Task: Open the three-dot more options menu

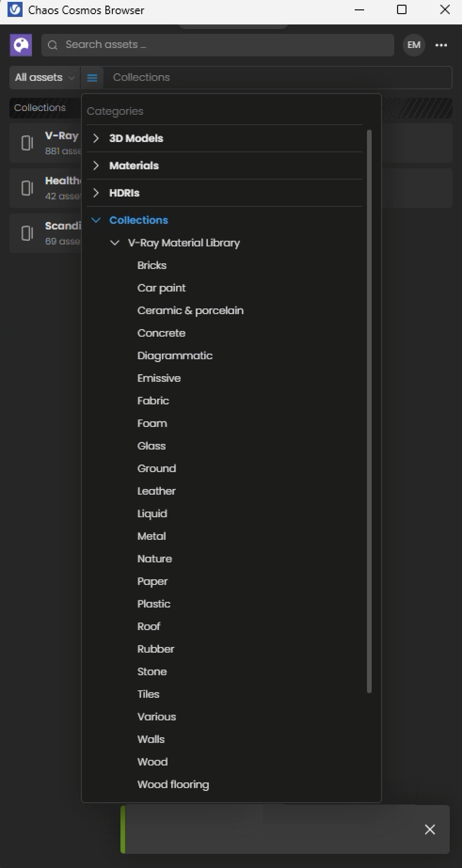Action: (x=441, y=45)
